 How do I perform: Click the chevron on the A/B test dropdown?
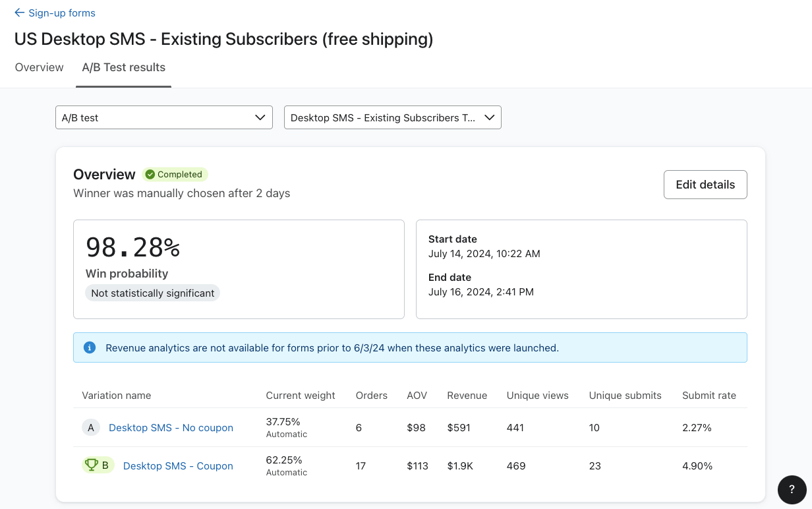point(259,117)
